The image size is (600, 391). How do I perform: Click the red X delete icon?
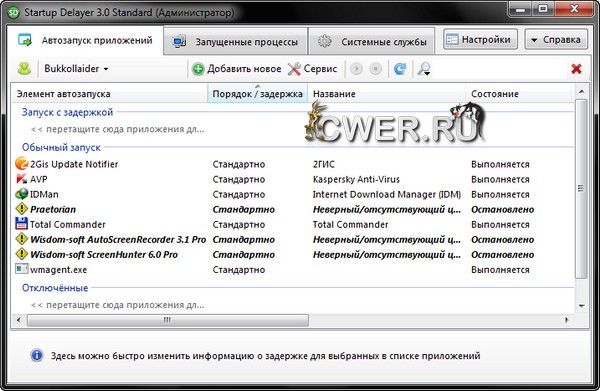pos(576,69)
